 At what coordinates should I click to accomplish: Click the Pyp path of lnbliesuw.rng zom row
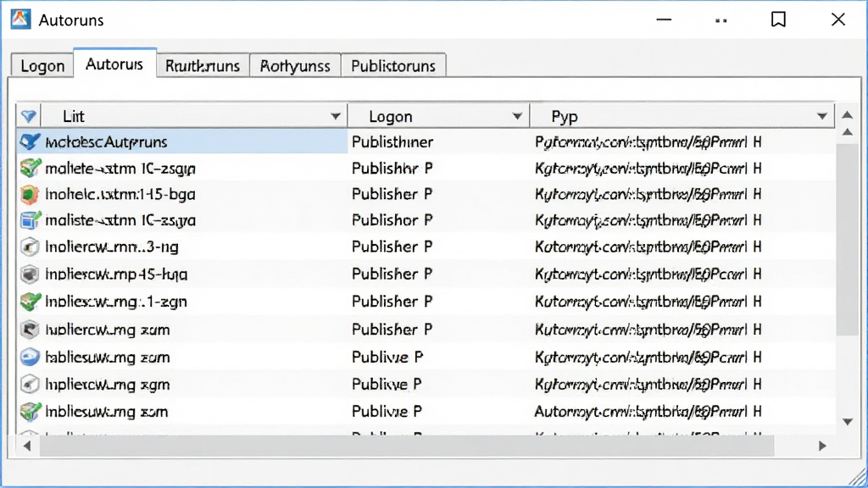coord(648,412)
